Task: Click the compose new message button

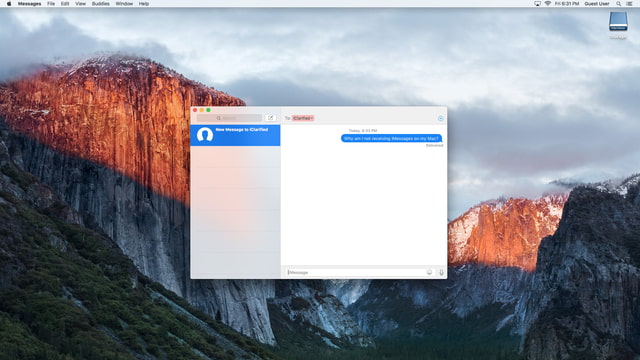Action: click(x=271, y=118)
